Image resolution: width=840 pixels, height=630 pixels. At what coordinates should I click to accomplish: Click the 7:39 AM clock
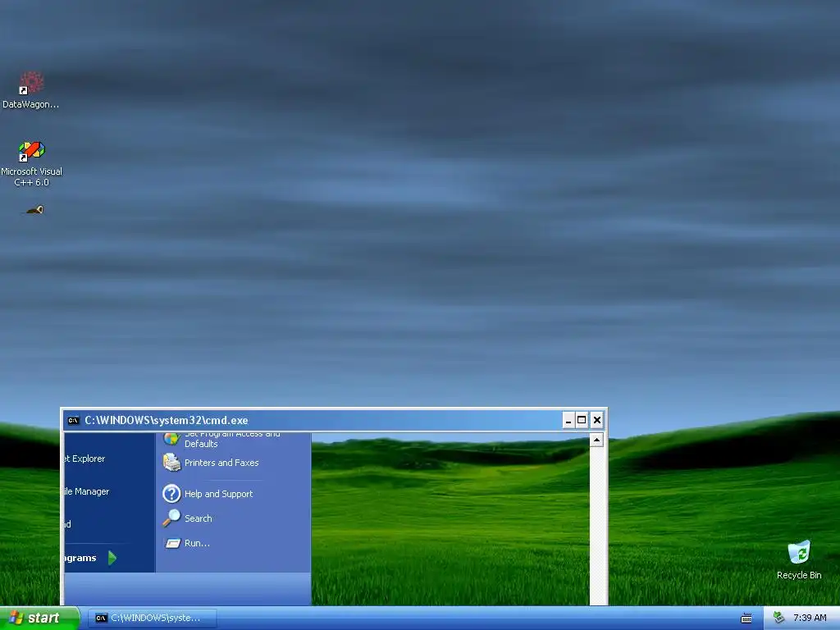[x=810, y=618]
